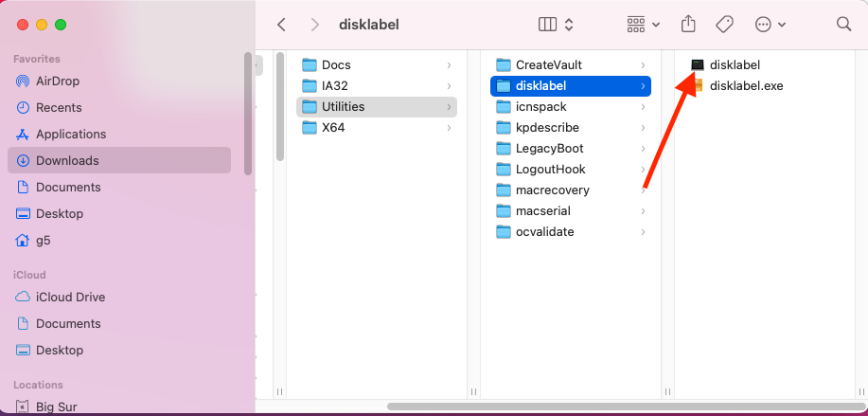Select the macserial folder
This screenshot has height=416, width=868.
click(571, 211)
